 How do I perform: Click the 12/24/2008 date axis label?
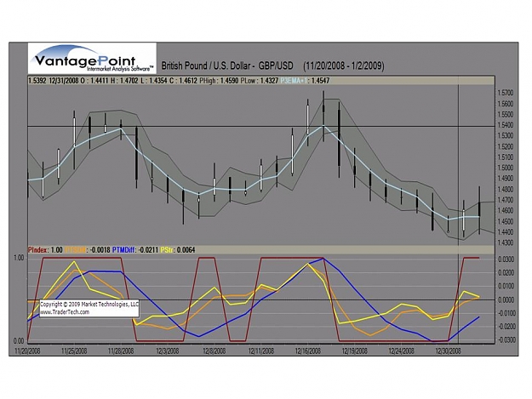402,351
